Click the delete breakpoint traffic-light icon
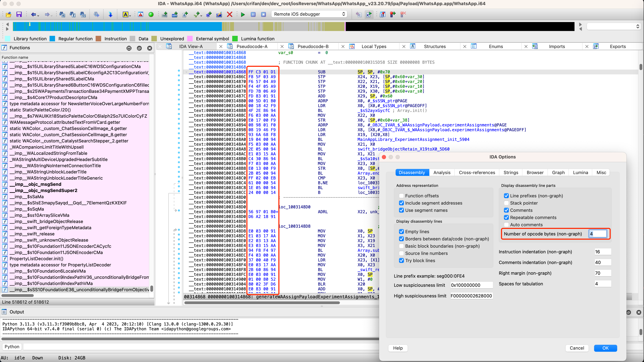Screen dimensions: 644x362 click(403, 14)
